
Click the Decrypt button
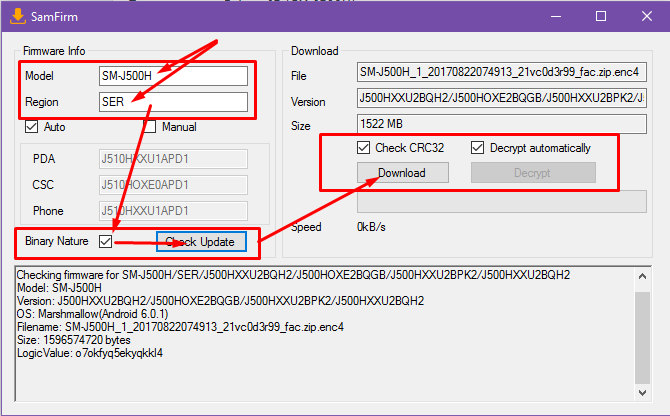click(533, 173)
